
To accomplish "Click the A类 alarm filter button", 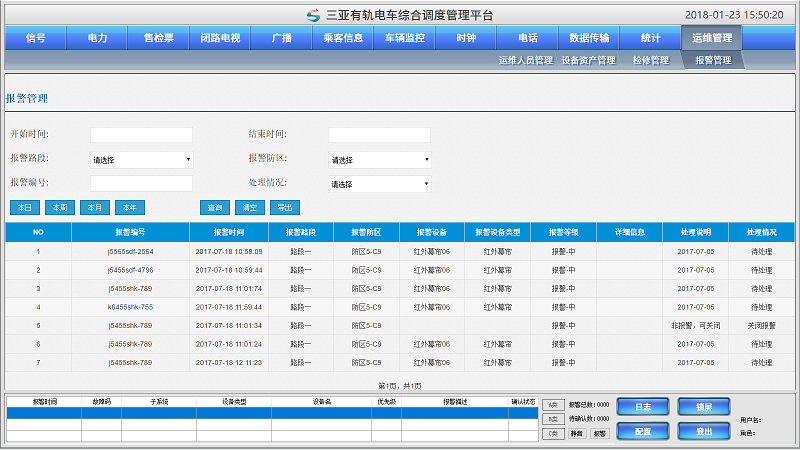I will tap(553, 405).
